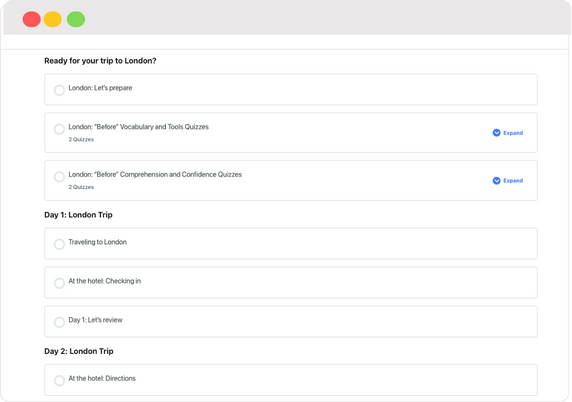572x402 pixels.
Task: Click the blue chevron icon beside Comprehension and Confidence Quizzes
Action: coord(496,181)
